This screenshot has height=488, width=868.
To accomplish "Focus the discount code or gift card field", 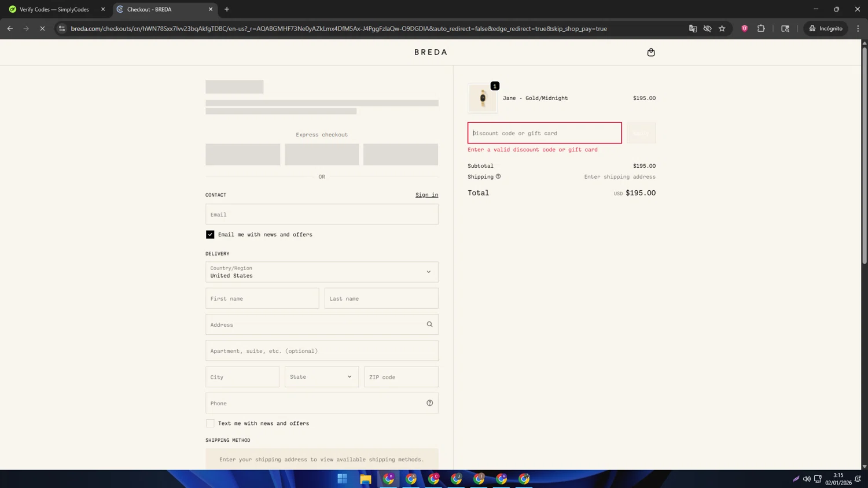I will click(545, 133).
